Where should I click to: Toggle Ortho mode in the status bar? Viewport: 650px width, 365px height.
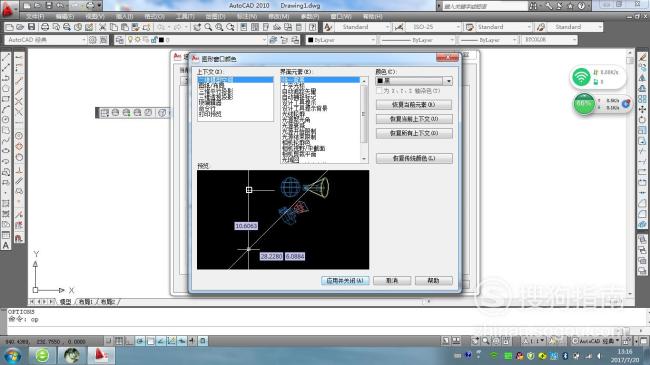(x=129, y=341)
